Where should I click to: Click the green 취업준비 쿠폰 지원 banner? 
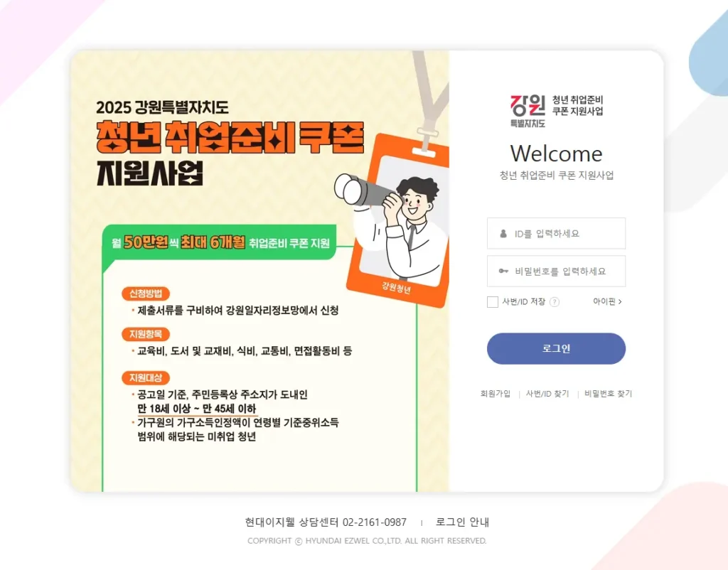[219, 242]
